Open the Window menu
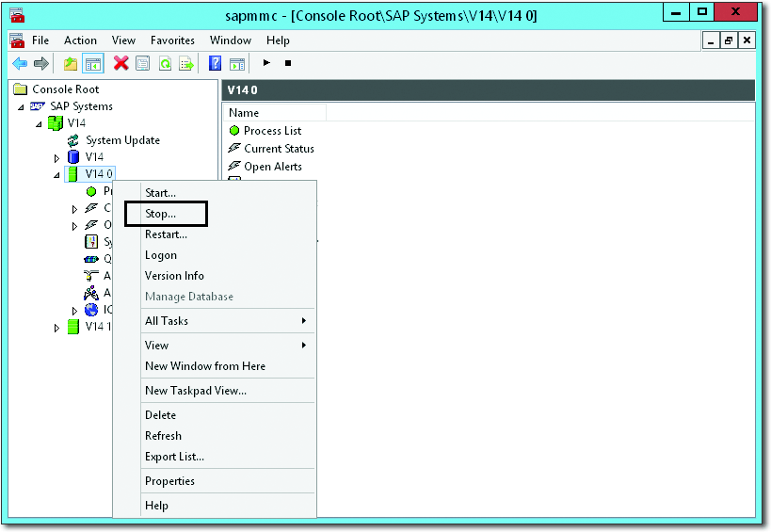The width and height of the screenshot is (771, 532). point(231,40)
